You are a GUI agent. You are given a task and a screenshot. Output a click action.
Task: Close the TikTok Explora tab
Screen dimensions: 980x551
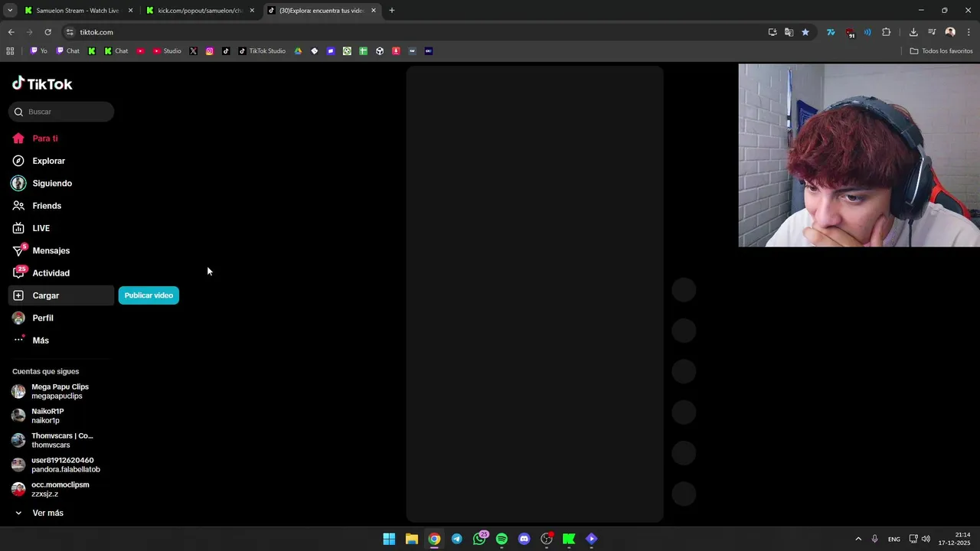[x=374, y=11]
